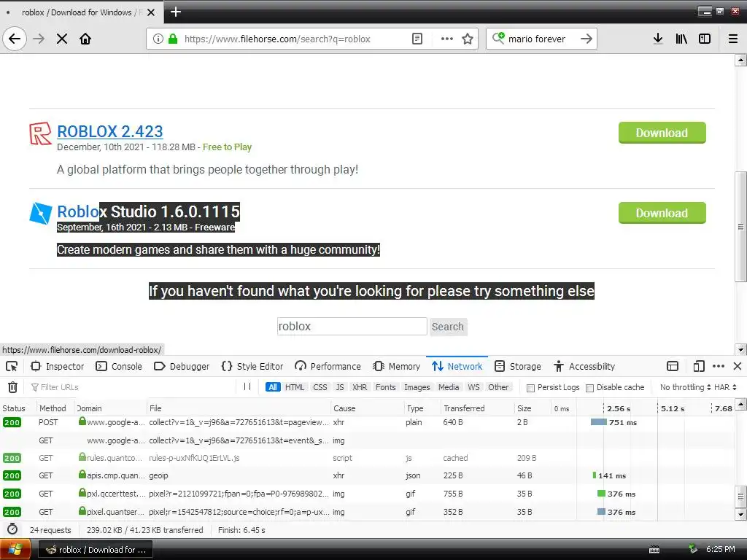Pick an element with the devtools picker

(x=12, y=366)
